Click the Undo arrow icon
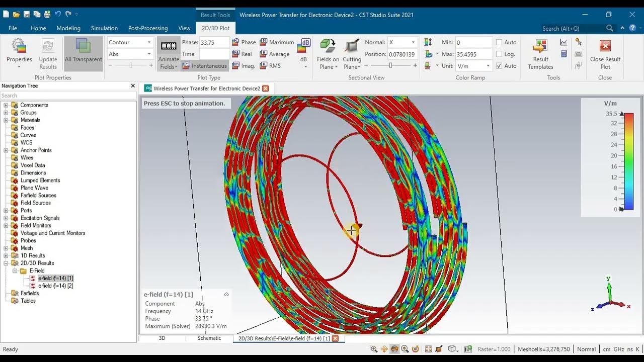 (x=58, y=15)
